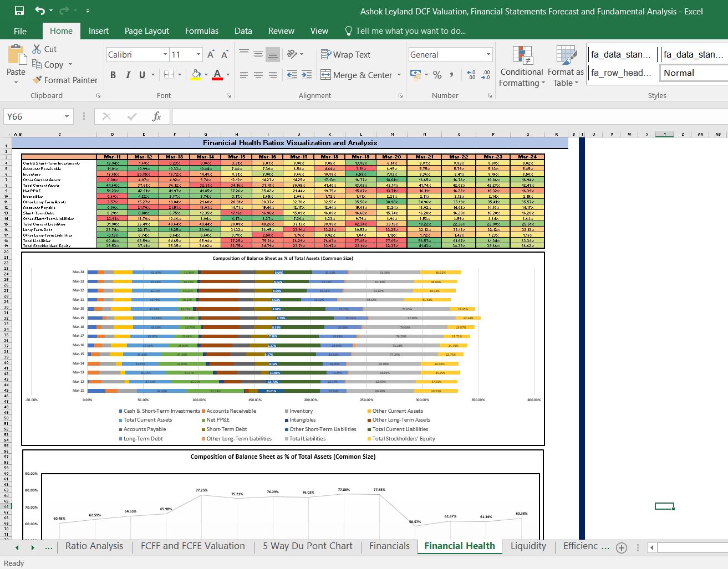Open the fill color palette arrow

(206, 75)
